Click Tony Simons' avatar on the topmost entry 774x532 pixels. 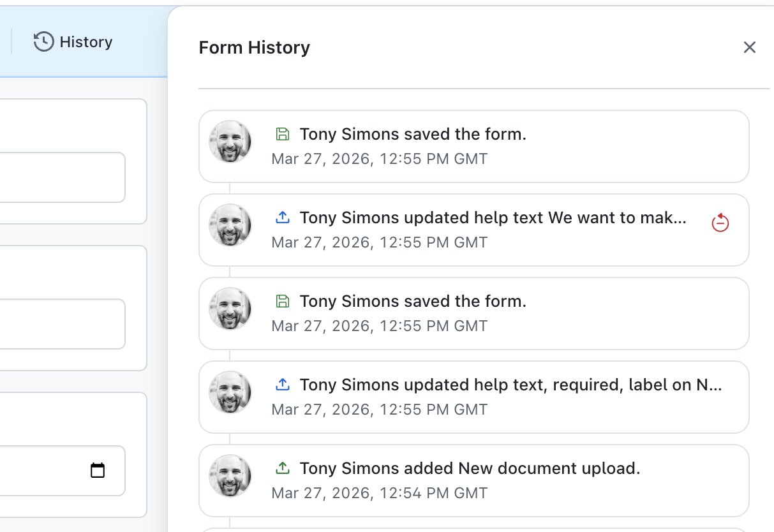tap(230, 142)
